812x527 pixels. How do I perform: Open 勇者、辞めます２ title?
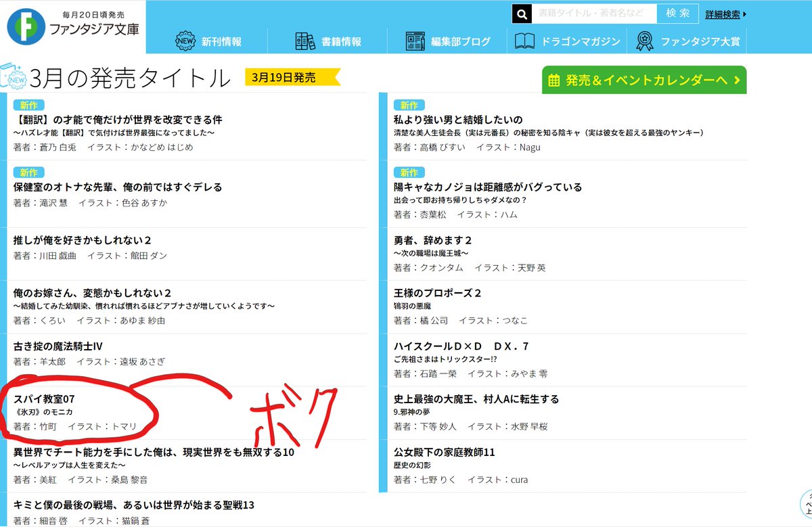click(433, 240)
